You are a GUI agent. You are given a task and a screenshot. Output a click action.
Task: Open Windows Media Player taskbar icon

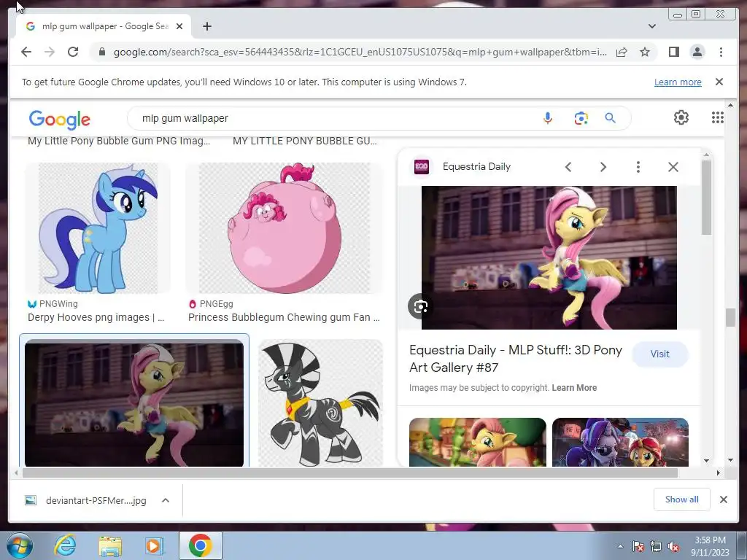[154, 545]
